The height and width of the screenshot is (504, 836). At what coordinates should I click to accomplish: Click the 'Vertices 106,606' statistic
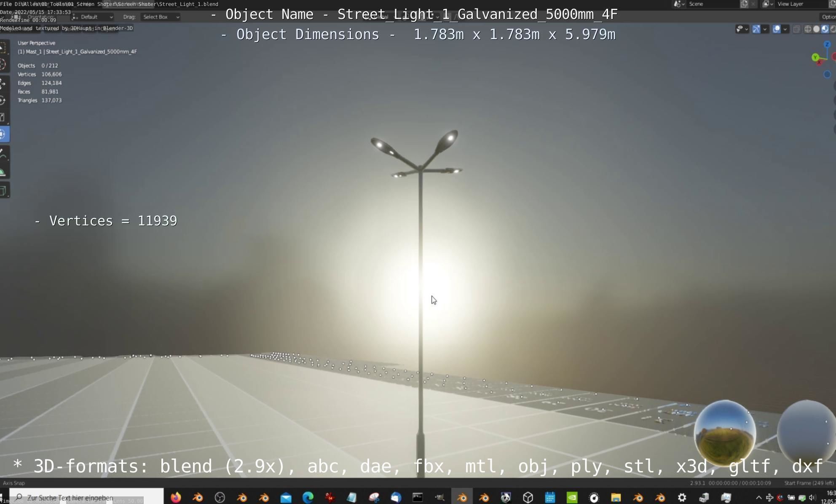pos(40,74)
